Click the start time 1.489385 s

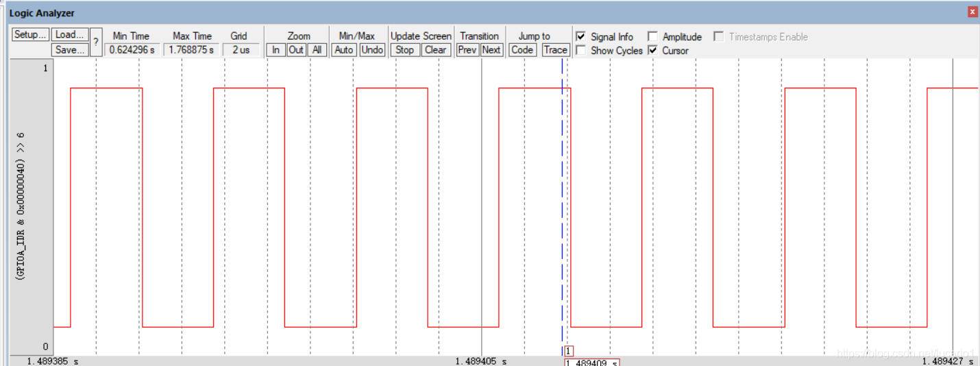pos(53,361)
